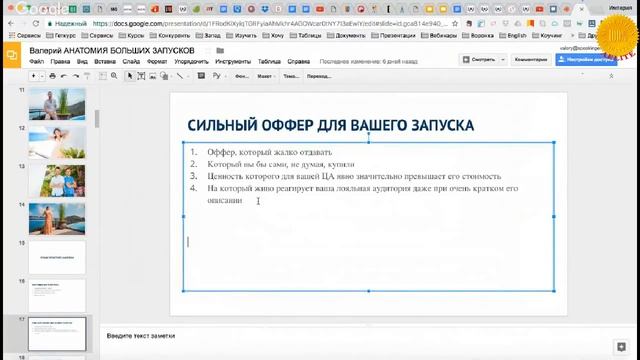This screenshot has height=360, width=640.
Task: Open the input tools dropdown arrow
Action: [x=225, y=76]
